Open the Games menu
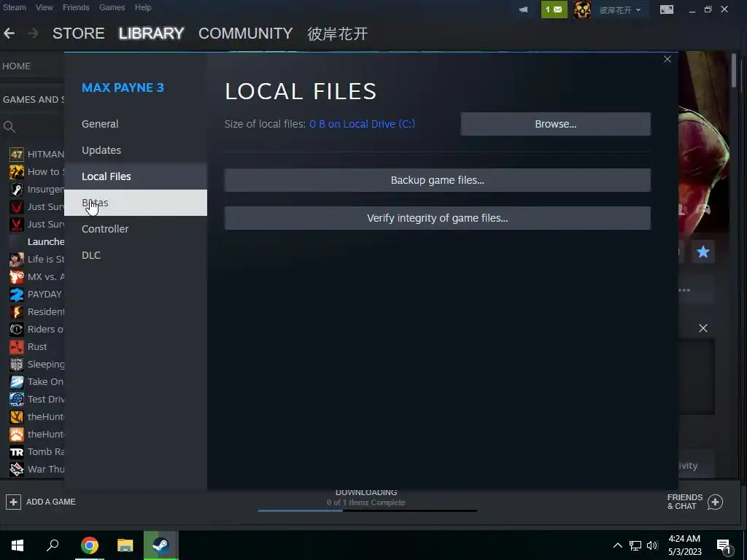 coord(112,7)
